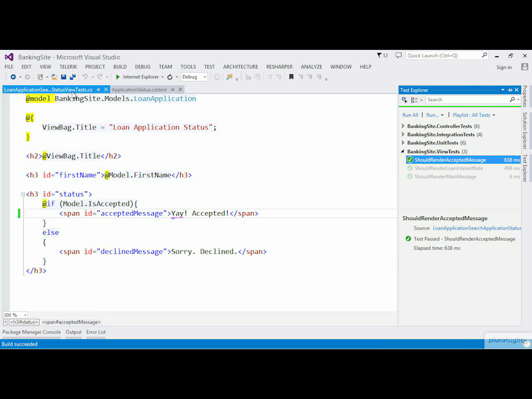Click the Build succeeded status text
Viewport: 532px width, 399px height.
(x=20, y=344)
